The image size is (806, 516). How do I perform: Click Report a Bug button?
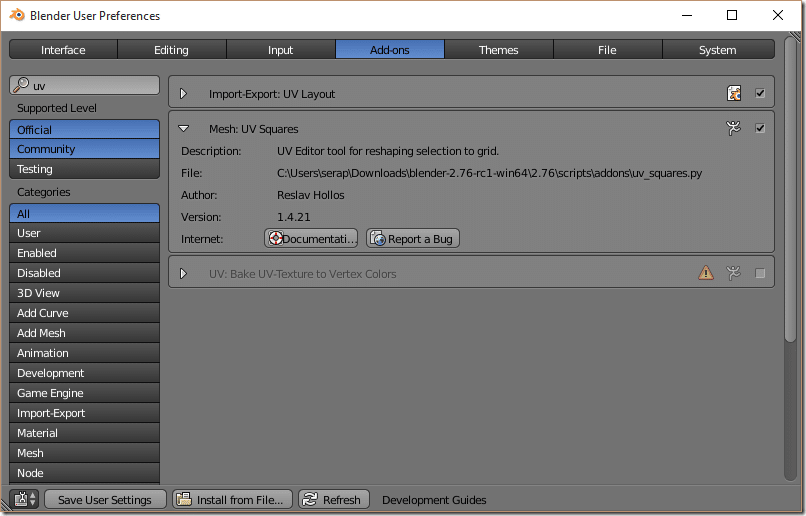(x=413, y=238)
